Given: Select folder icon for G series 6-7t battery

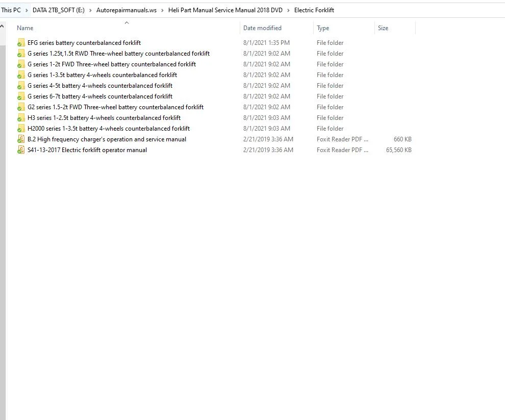Looking at the screenshot, I should coord(21,96).
